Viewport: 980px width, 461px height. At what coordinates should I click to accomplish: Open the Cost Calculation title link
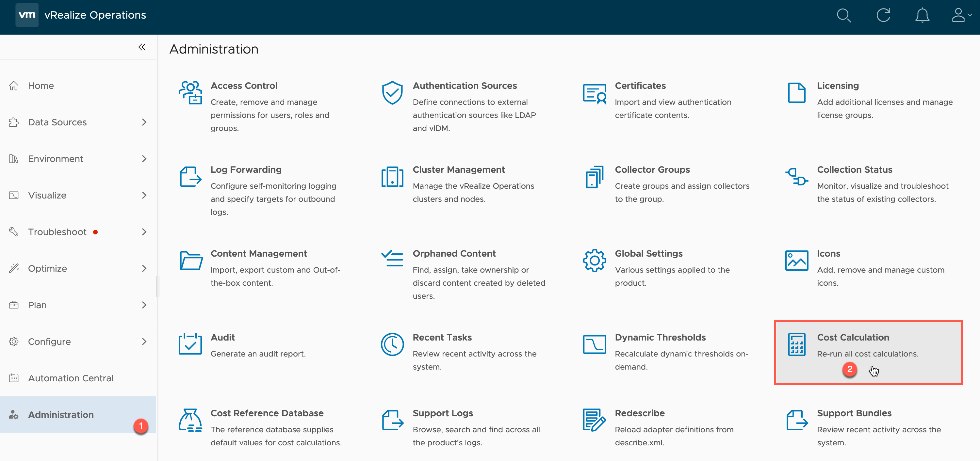(x=853, y=338)
